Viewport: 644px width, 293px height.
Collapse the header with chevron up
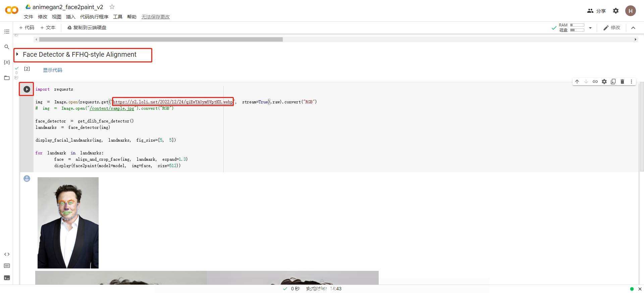pos(633,28)
